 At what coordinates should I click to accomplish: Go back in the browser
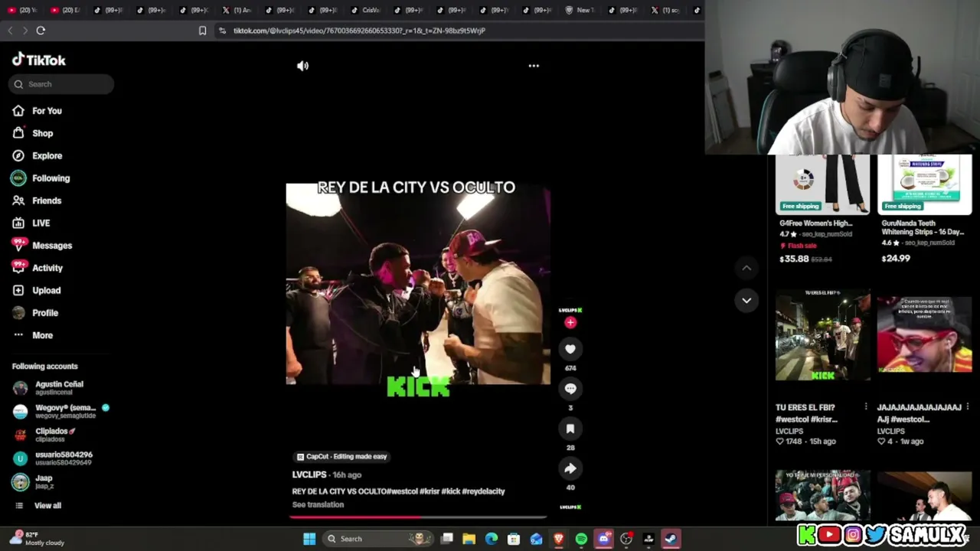[x=10, y=31]
